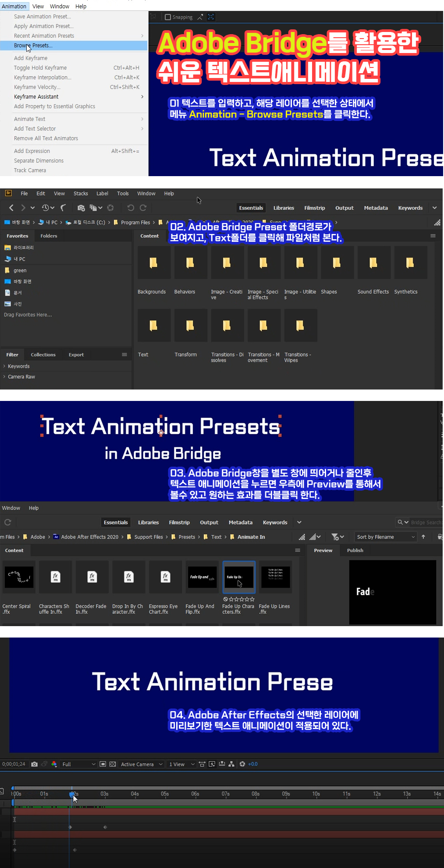
Task: Go back using Bridge's left arrow
Action: pyautogui.click(x=11, y=208)
